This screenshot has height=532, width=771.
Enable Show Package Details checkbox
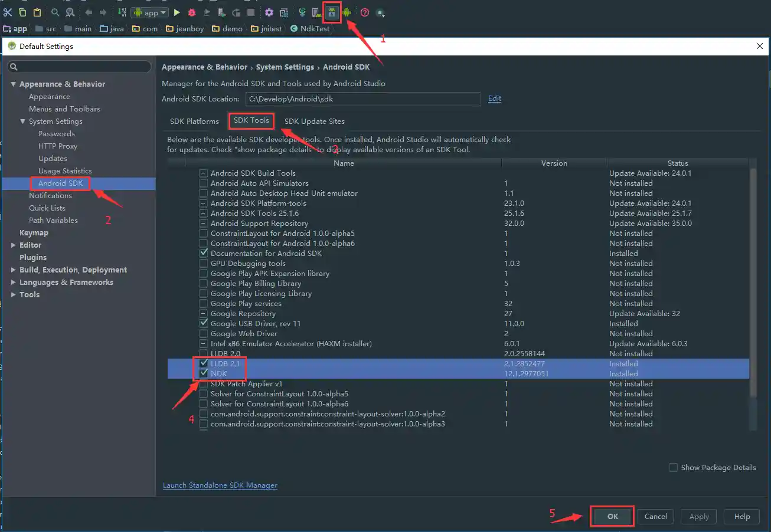(x=673, y=468)
